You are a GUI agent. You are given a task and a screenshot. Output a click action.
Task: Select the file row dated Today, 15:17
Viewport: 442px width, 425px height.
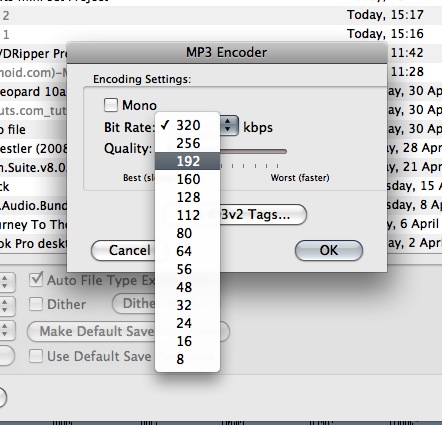click(x=221, y=15)
